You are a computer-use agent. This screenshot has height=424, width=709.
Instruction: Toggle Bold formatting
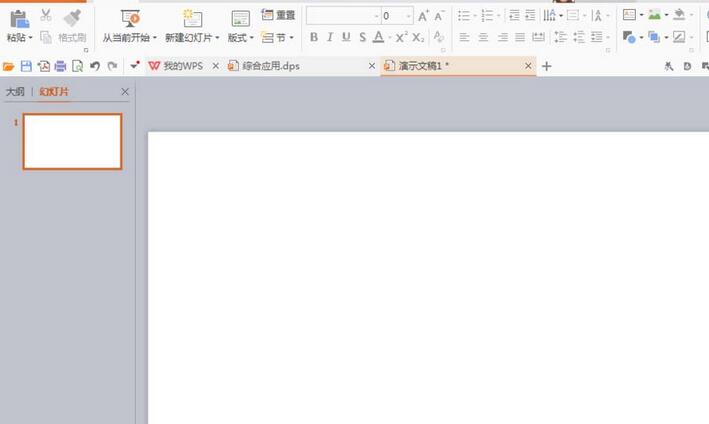point(313,38)
